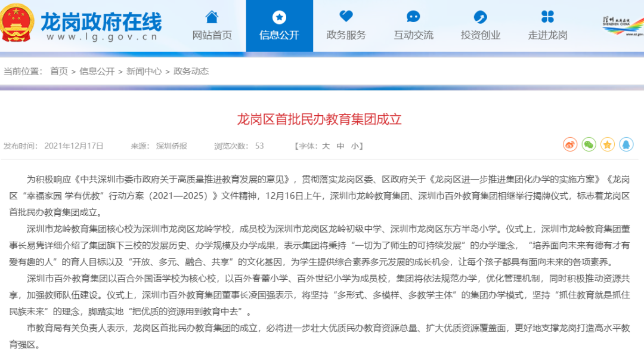Click the icon above 投资创业

[x=480, y=17]
